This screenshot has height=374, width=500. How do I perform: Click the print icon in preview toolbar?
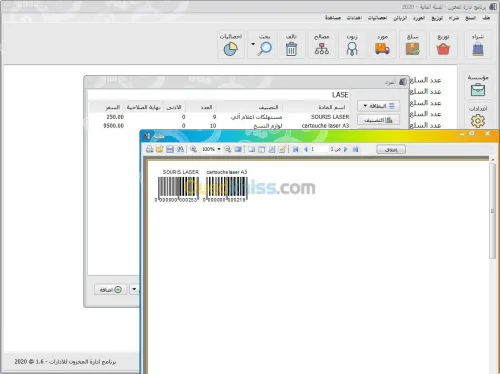coord(149,149)
